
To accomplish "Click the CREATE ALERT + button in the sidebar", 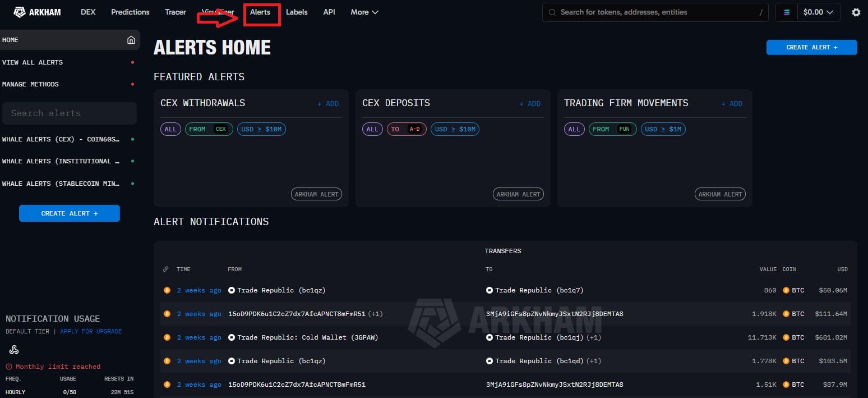I will point(69,213).
